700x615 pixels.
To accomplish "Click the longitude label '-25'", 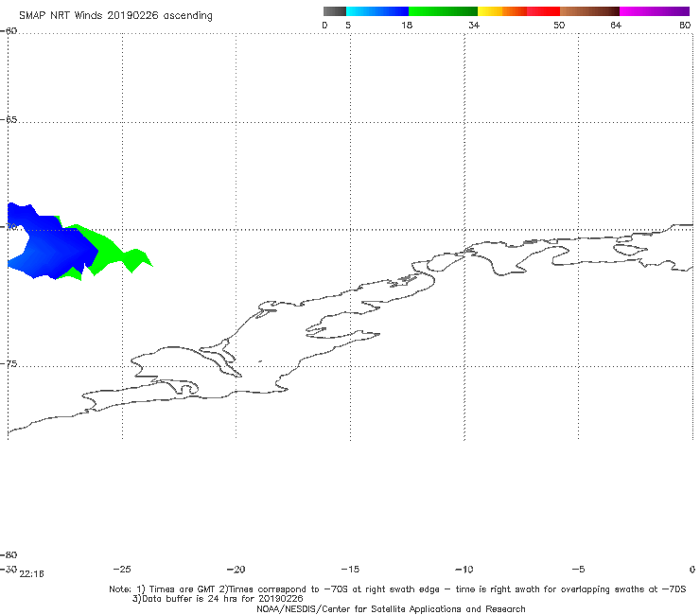I will [122, 570].
